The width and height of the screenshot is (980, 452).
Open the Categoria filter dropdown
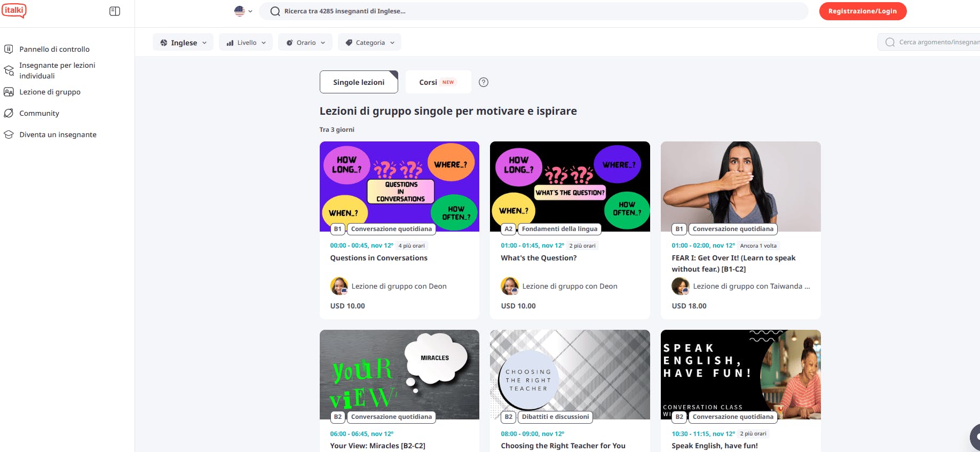click(x=369, y=43)
